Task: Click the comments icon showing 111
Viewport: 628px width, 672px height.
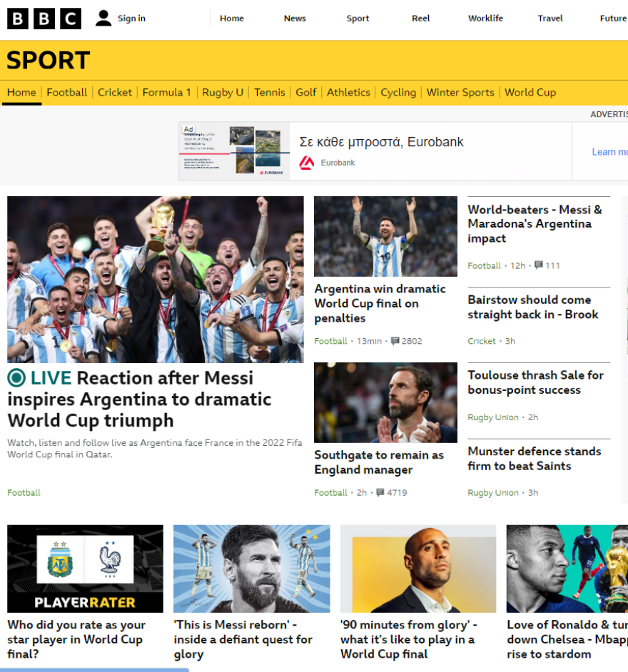Action: 538,265
